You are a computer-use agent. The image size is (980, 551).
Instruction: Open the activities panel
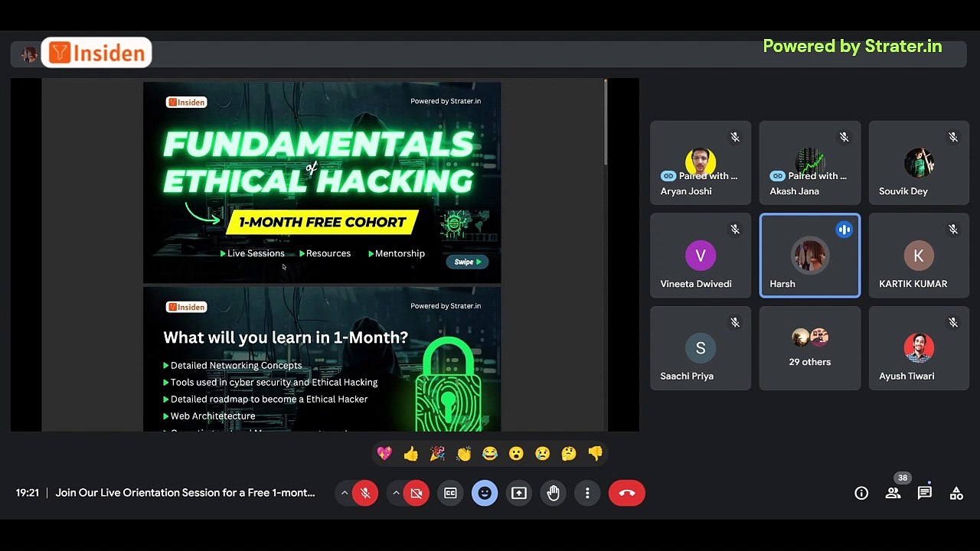point(956,494)
